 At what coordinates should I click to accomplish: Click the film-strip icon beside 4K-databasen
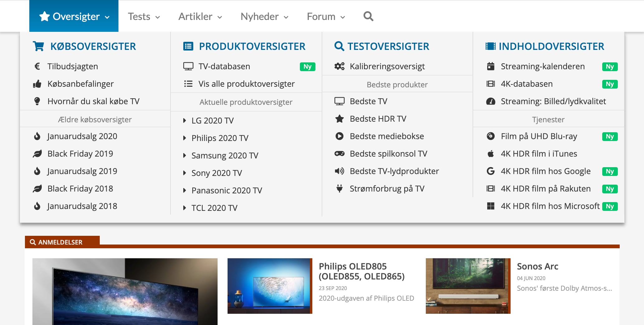click(x=491, y=84)
